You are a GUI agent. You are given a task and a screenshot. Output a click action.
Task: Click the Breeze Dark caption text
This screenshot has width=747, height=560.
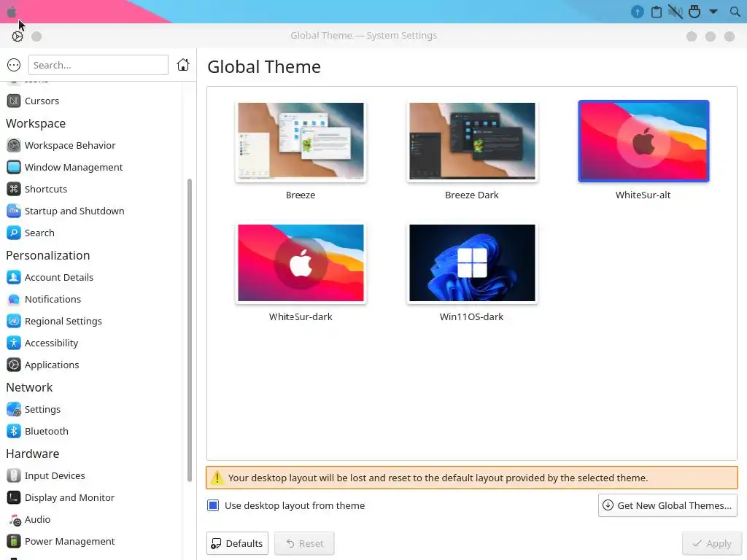click(472, 195)
